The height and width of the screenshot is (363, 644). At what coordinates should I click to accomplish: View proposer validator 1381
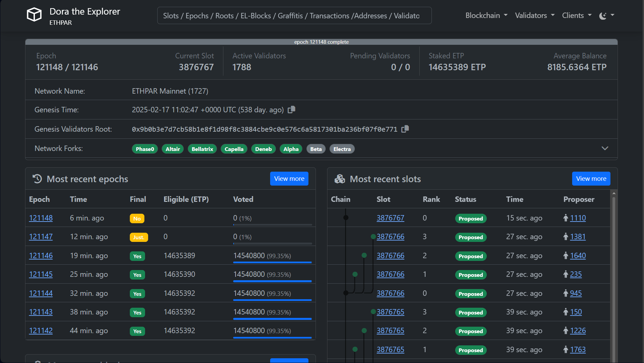(578, 236)
